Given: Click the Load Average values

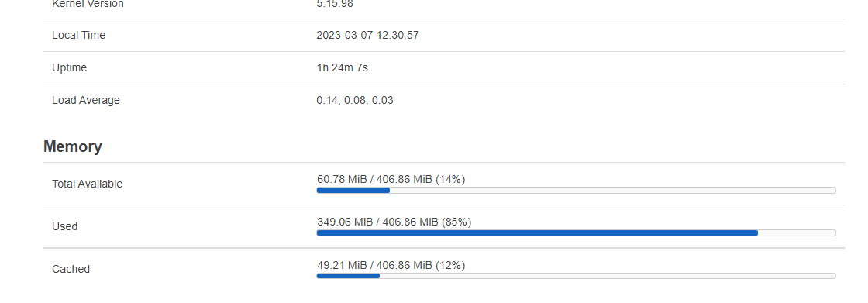Looking at the screenshot, I should click(x=355, y=101).
